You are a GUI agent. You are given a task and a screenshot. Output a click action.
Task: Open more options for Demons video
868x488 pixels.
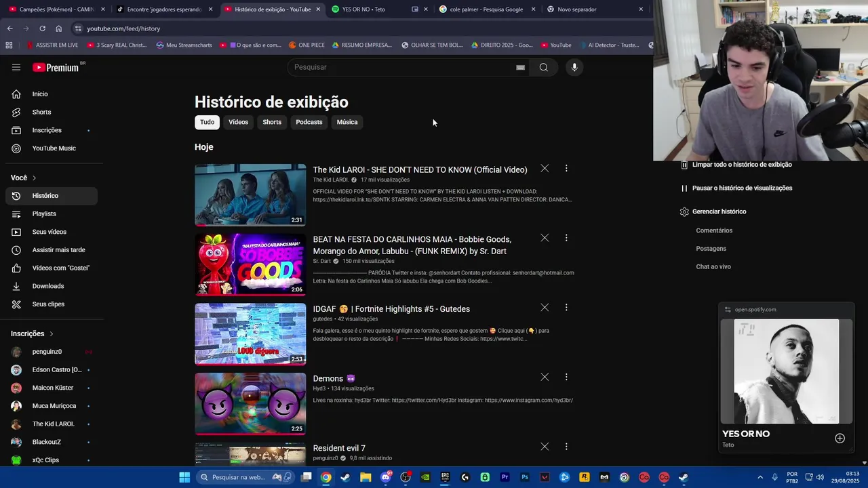tap(566, 377)
